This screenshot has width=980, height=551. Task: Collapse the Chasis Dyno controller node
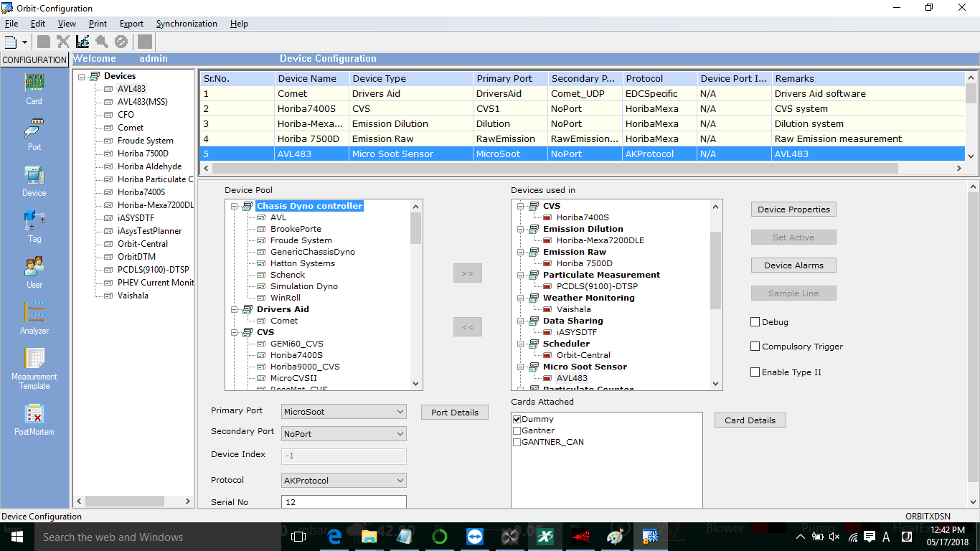235,206
